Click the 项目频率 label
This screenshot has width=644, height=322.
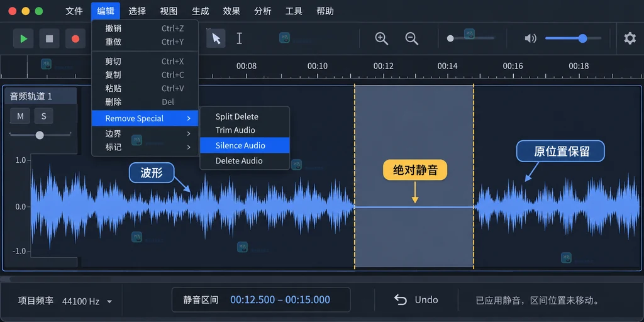(x=36, y=301)
